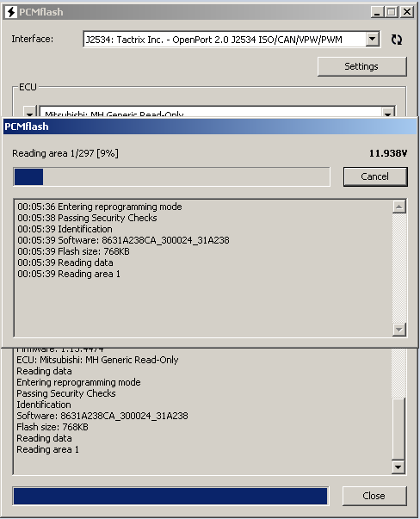Minimize the PCMflash main window

coord(377,12)
